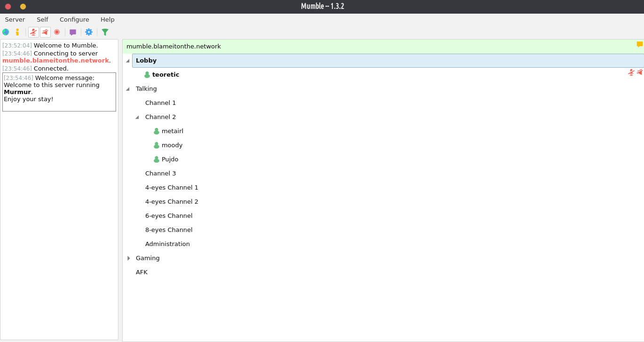644x342 pixels.
Task: Select the Lobby channel
Action: pyautogui.click(x=388, y=61)
